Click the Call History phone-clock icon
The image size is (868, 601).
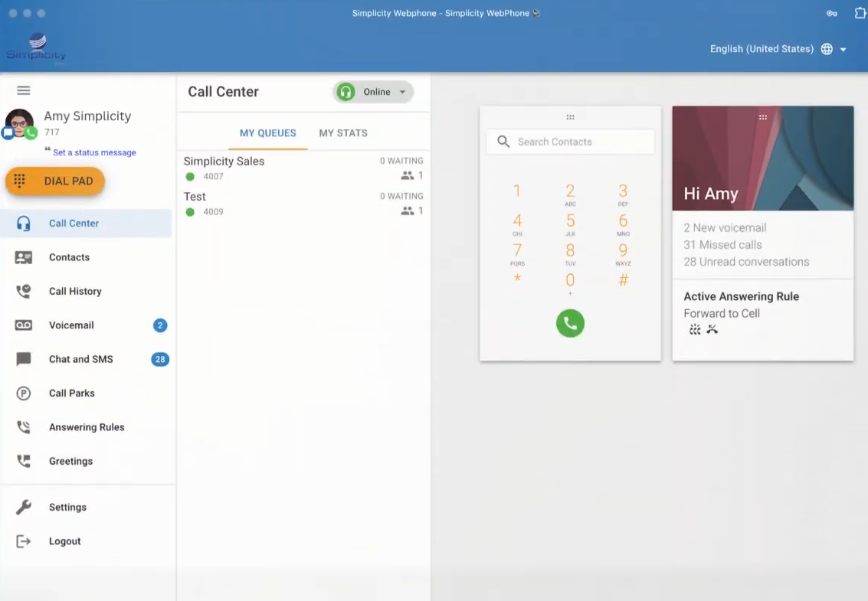23,291
